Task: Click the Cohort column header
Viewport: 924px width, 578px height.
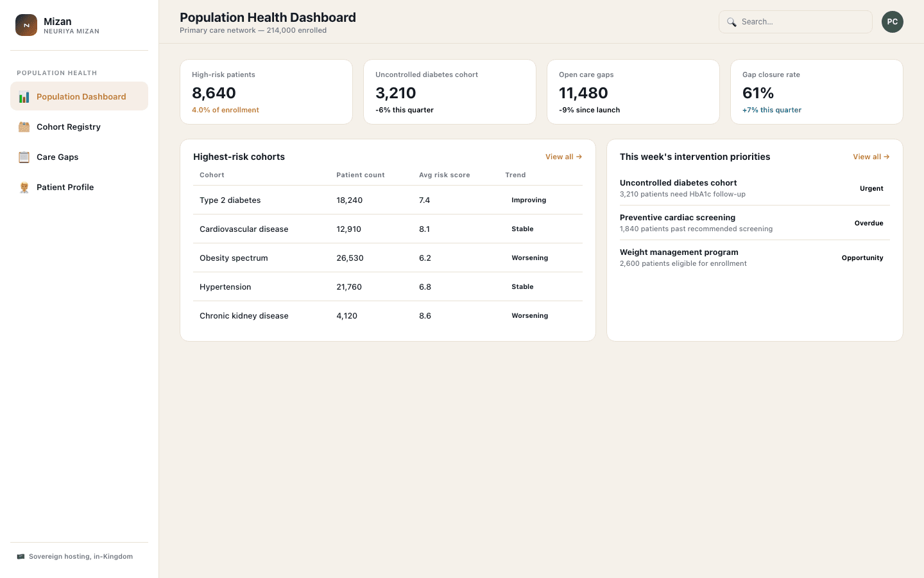Action: (x=212, y=175)
